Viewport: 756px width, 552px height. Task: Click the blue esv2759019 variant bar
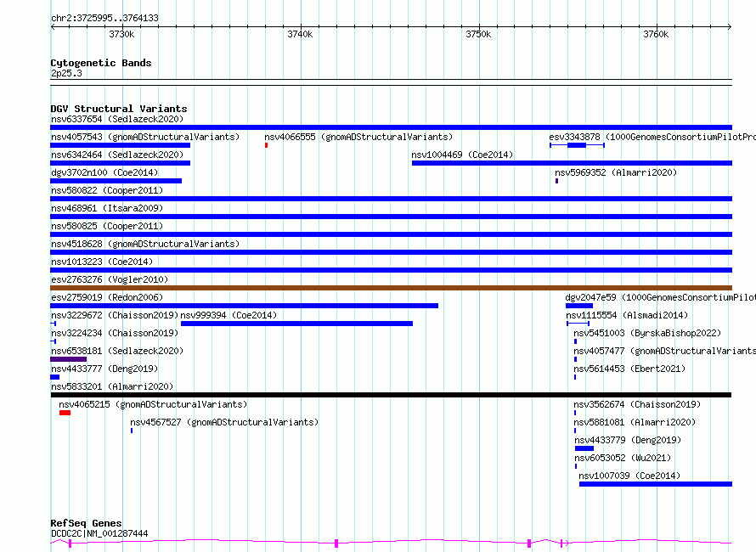click(x=244, y=306)
